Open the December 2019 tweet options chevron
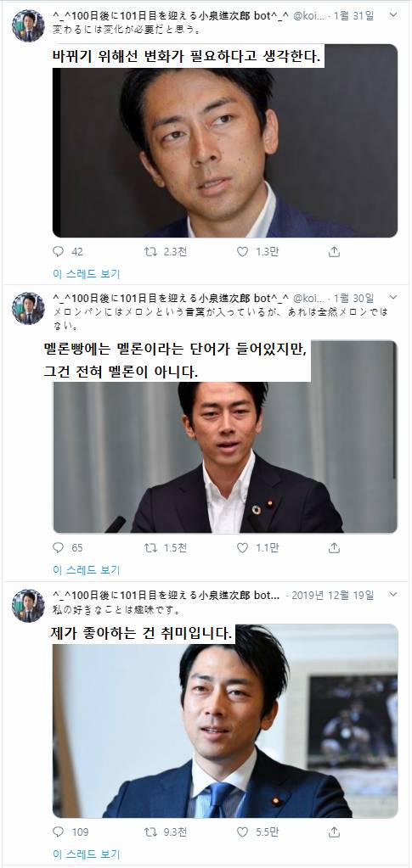 (393, 595)
